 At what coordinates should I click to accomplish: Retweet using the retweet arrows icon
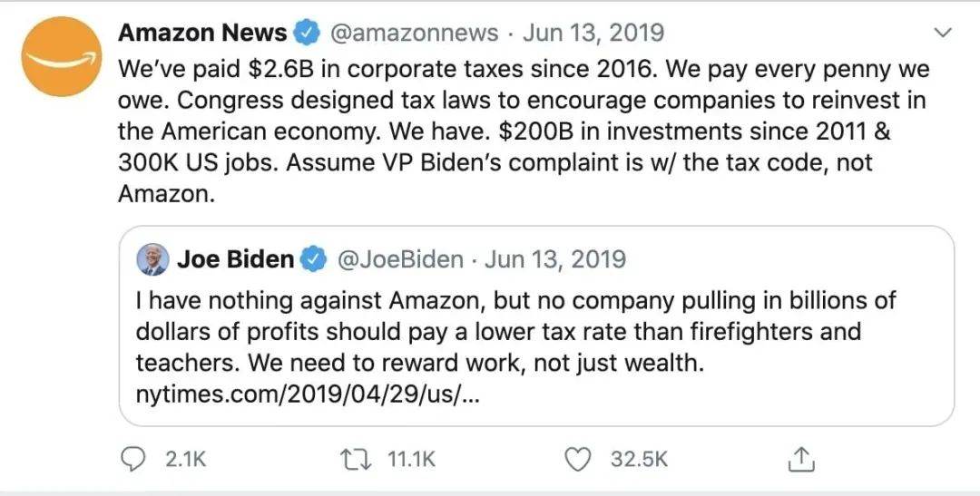pyautogui.click(x=357, y=460)
